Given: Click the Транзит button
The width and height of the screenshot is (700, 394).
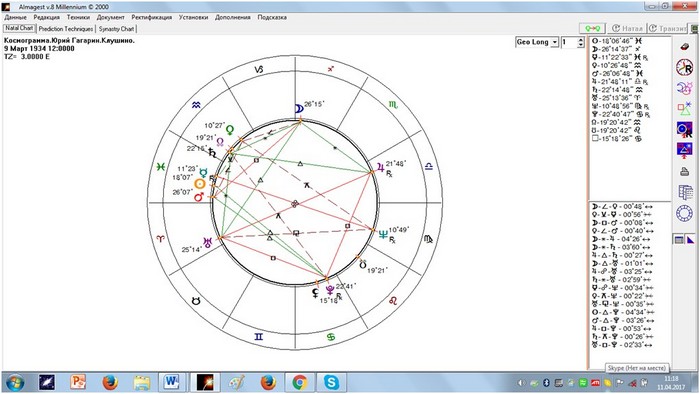Looking at the screenshot, I should (668, 29).
